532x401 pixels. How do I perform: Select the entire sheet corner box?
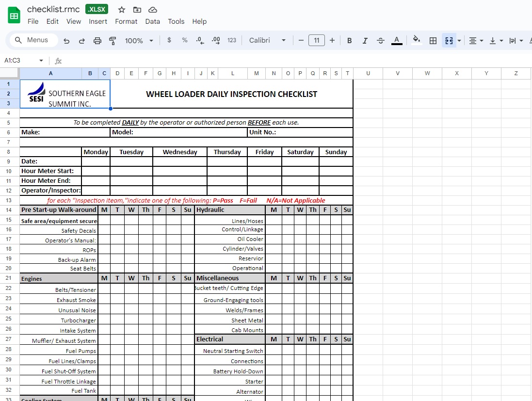click(10, 73)
